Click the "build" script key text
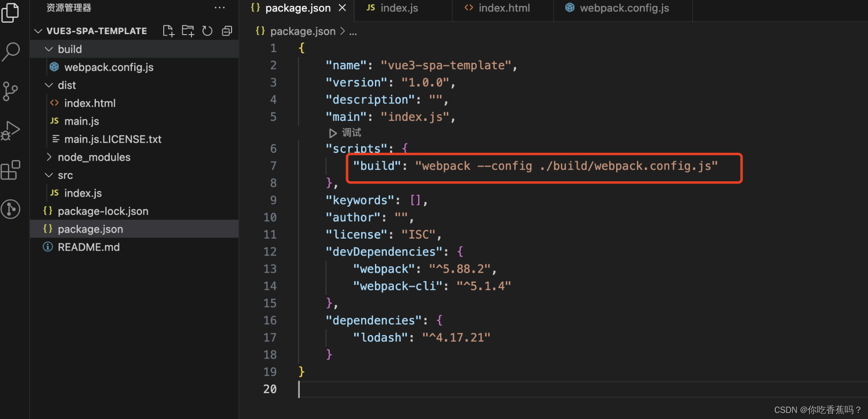 [377, 166]
